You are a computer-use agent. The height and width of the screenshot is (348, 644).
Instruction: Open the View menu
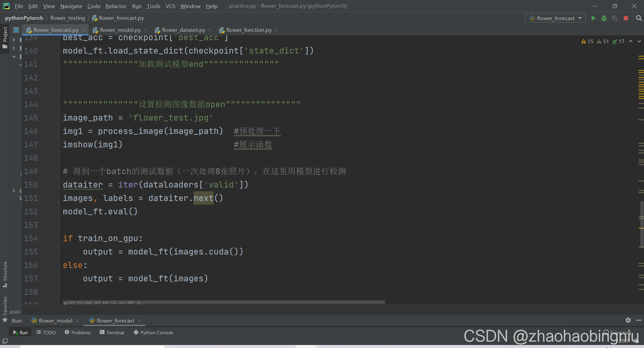click(x=49, y=6)
